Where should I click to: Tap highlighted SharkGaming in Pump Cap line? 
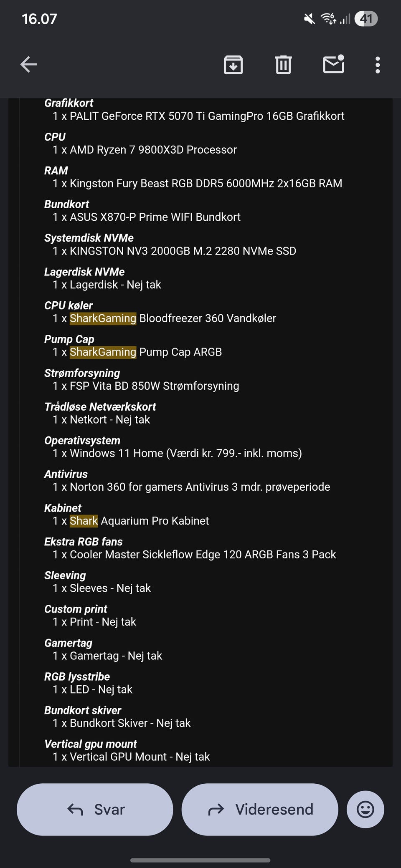pyautogui.click(x=103, y=352)
